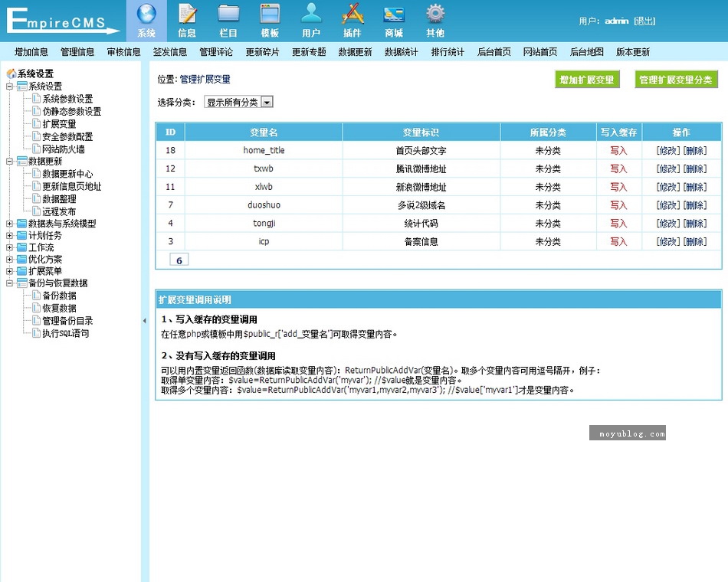Open 安全参数配置 in the tree

67,136
